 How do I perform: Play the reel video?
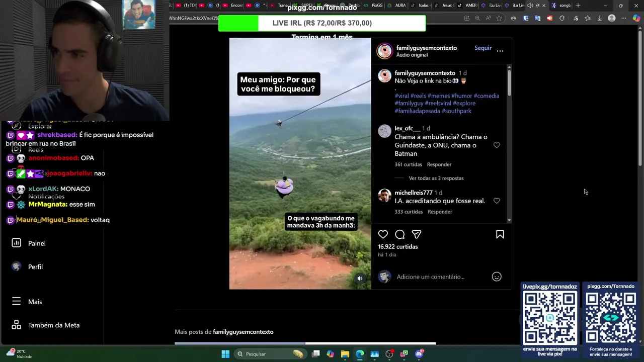coord(300,163)
